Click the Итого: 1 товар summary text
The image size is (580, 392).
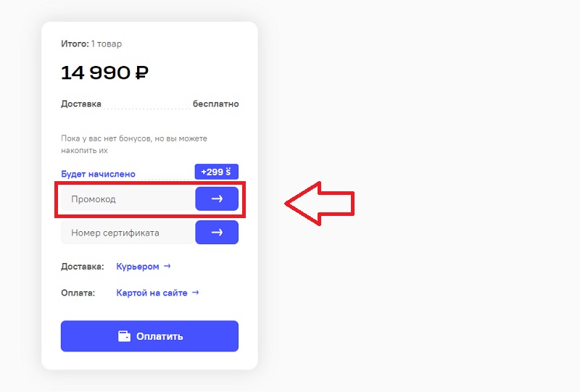coord(91,44)
